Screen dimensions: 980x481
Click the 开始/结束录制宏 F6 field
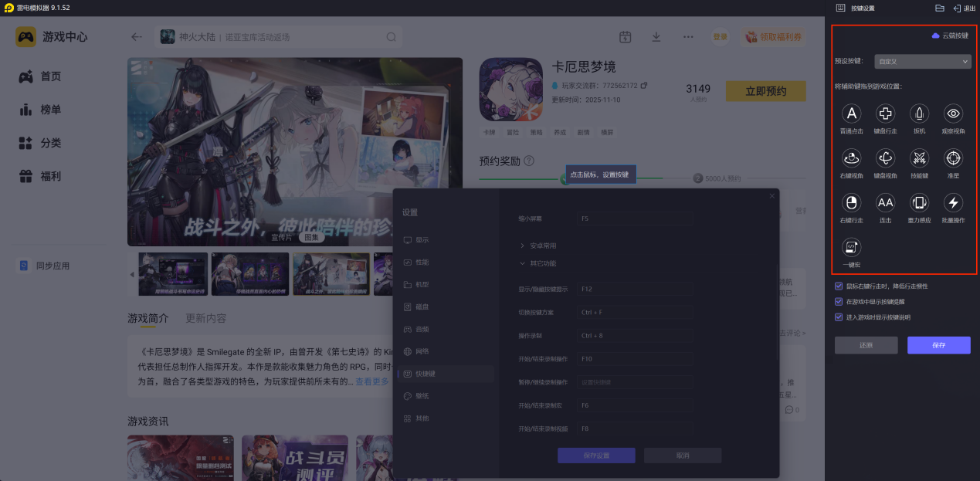(x=636, y=405)
